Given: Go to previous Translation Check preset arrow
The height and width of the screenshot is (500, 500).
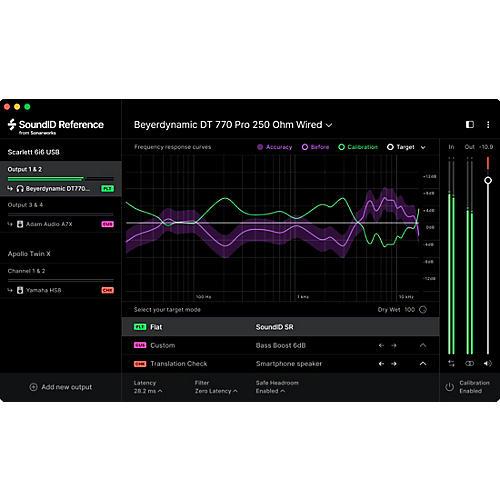Looking at the screenshot, I should pyautogui.click(x=381, y=364).
